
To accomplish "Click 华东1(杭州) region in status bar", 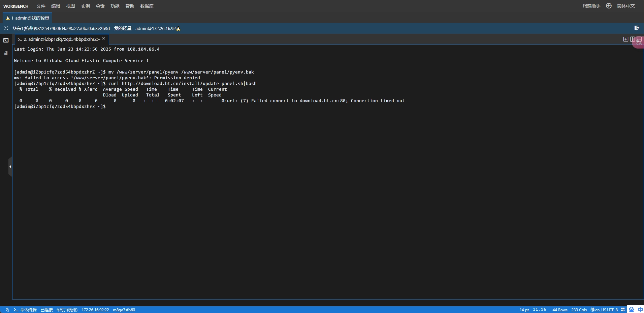I will tap(67, 310).
